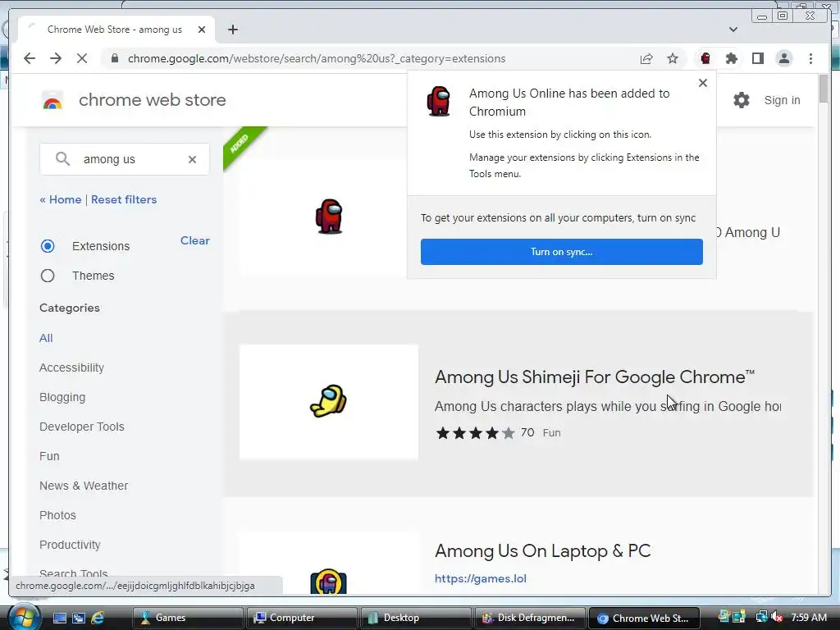
Task: Click the Fun category tag under Shimeji
Action: coord(552,433)
